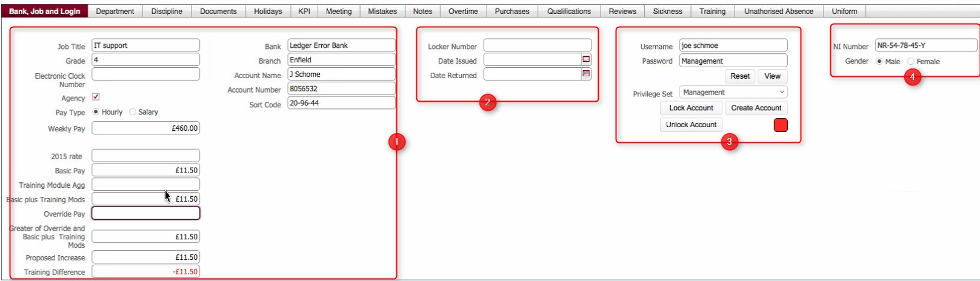Screen dimensions: 980x281
Task: Click the Lock Account button
Action: (691, 108)
